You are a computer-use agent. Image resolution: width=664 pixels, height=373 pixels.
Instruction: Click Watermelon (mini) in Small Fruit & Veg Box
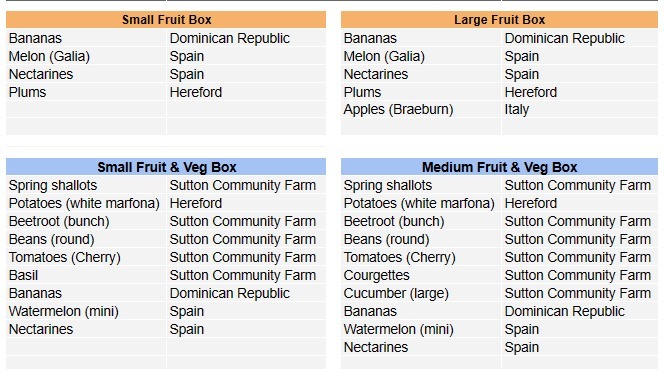coord(86,311)
